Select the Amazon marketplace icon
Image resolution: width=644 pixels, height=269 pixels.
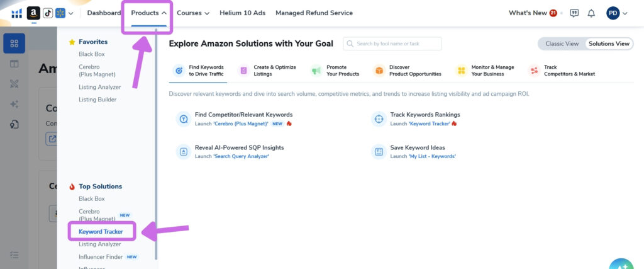(x=34, y=13)
